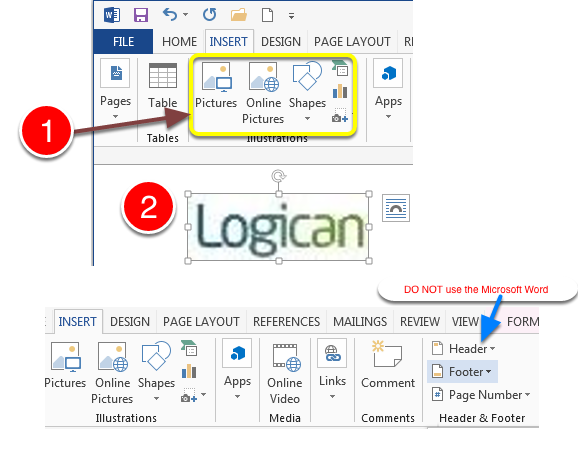Switch to the REFERENCES tab
The image size is (578, 460).
tap(286, 322)
